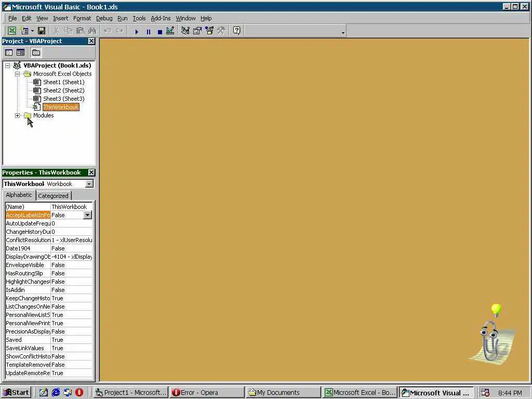
Task: Save Book1 with the floppy disk icon
Action: click(x=42, y=31)
